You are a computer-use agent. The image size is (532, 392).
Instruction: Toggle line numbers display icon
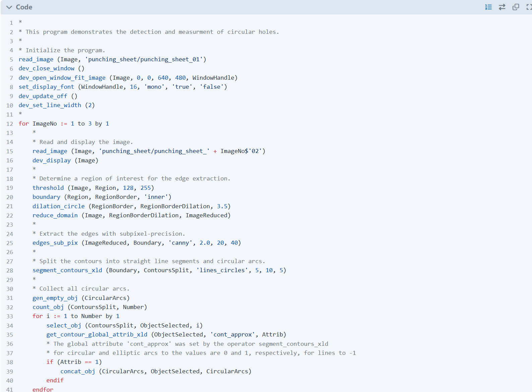click(x=488, y=7)
